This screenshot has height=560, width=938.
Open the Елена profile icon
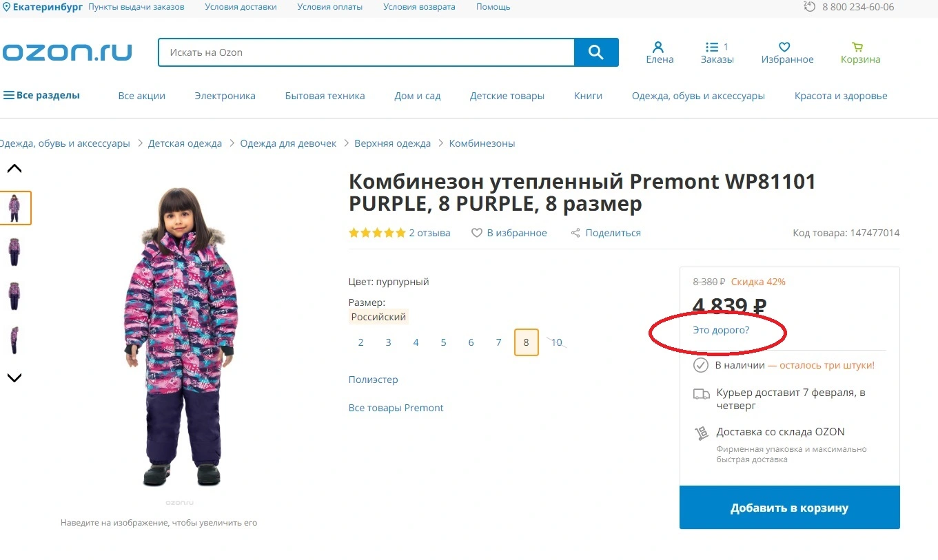click(658, 47)
